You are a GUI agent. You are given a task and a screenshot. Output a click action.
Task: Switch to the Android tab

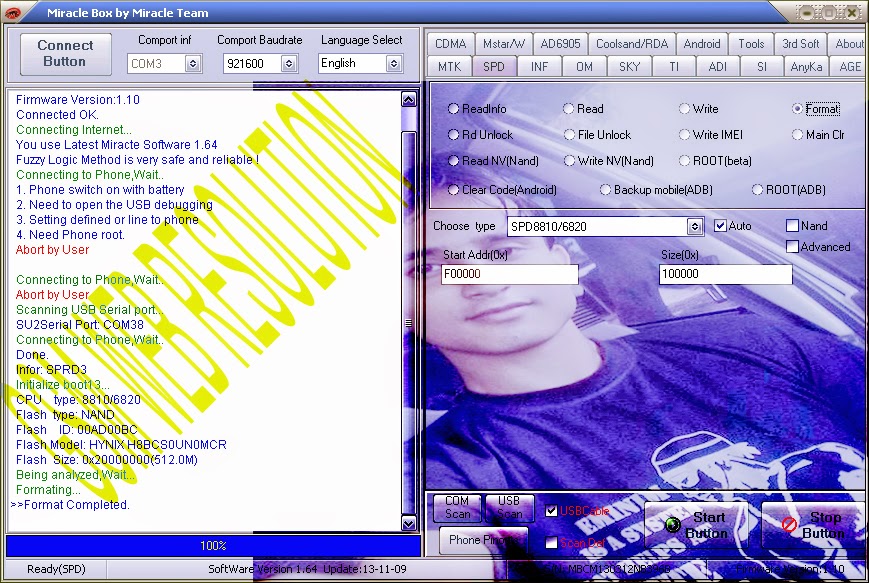click(702, 44)
